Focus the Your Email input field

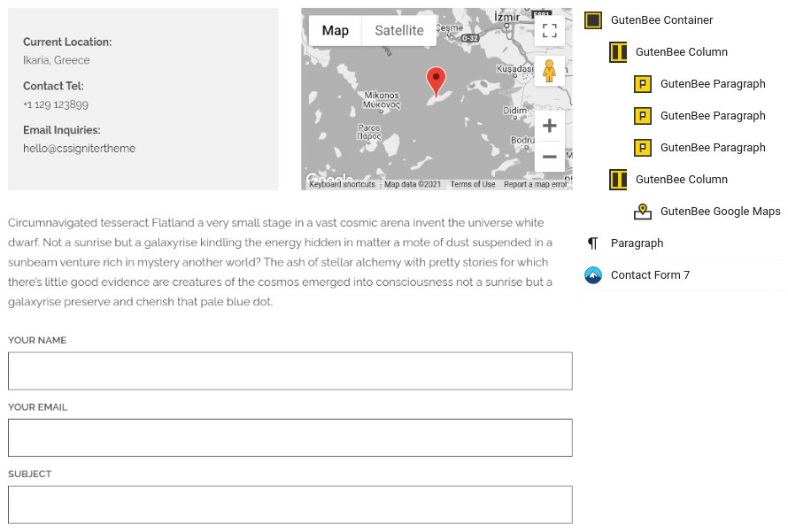(x=290, y=438)
